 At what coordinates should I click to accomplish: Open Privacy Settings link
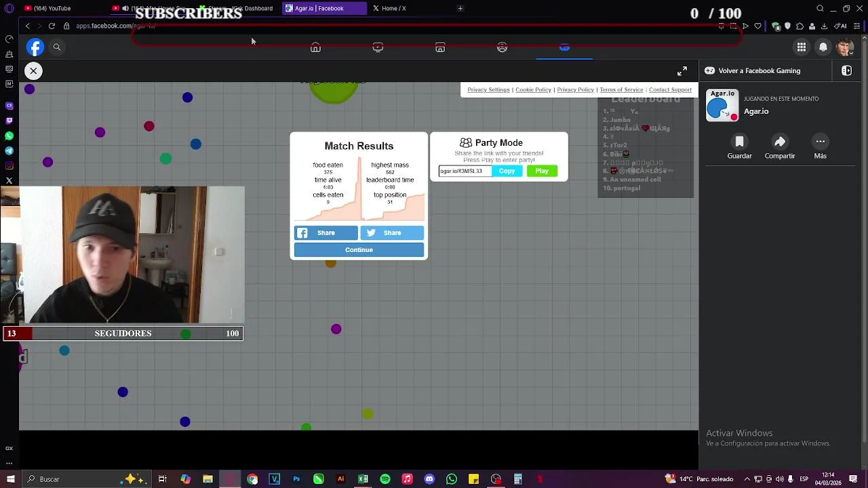(488, 89)
